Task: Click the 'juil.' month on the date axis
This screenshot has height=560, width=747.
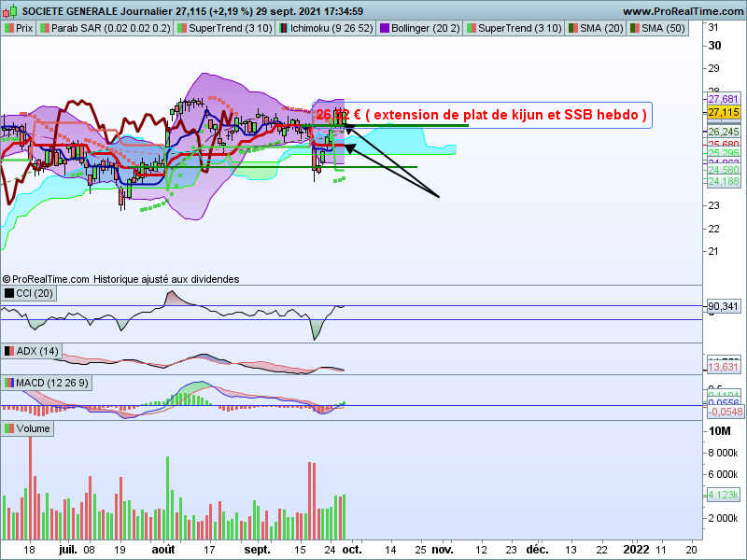Action: tap(68, 550)
